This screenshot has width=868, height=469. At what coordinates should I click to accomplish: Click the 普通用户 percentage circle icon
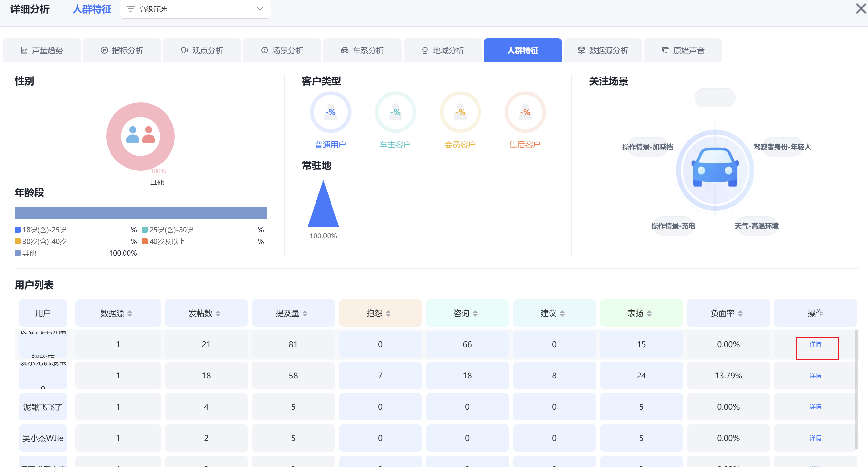click(x=330, y=112)
